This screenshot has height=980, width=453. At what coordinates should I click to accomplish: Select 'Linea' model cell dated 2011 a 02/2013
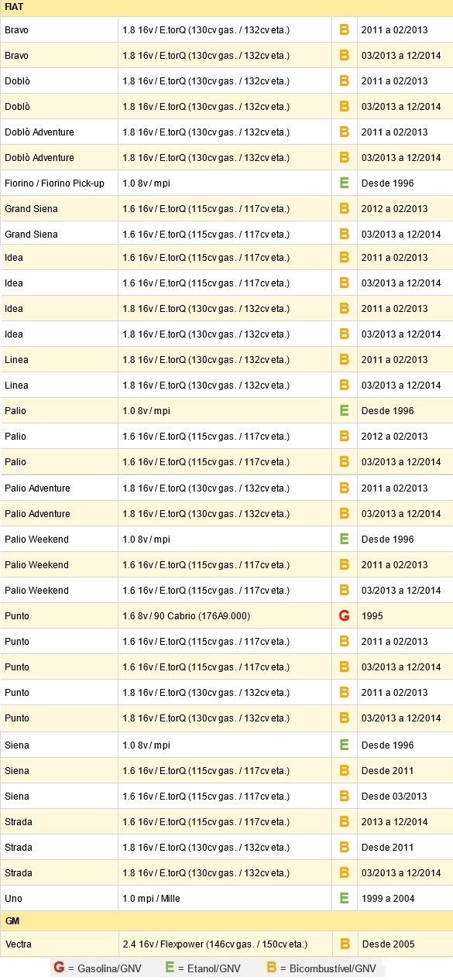(59, 360)
